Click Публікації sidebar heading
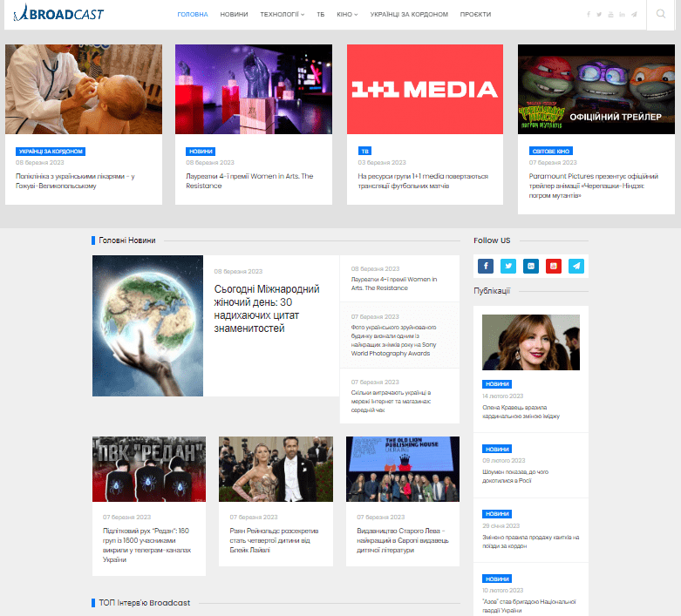Screen dimensions: 681x616 tap(492, 290)
